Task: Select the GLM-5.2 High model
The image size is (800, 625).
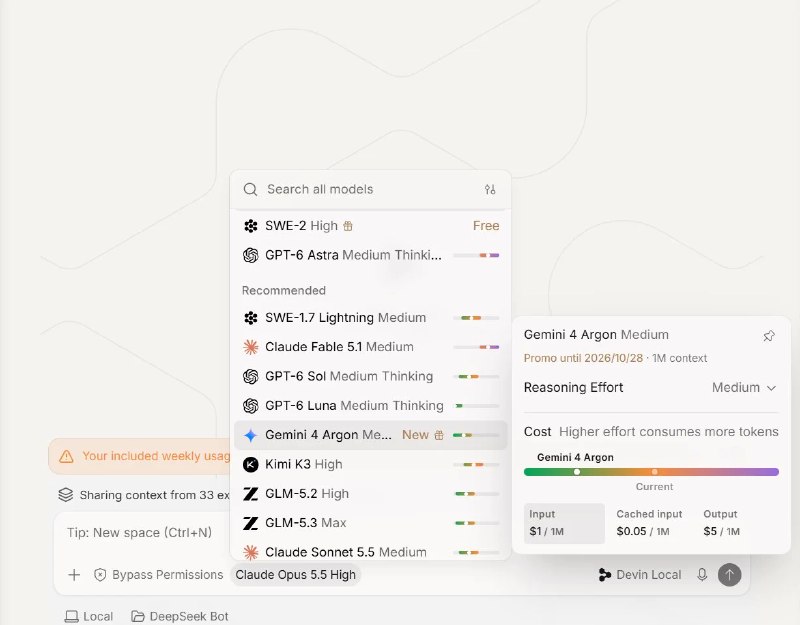Action: click(371, 494)
